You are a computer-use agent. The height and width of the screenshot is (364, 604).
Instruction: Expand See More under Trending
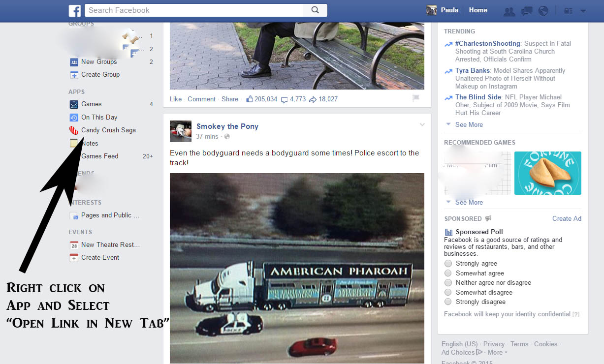pyautogui.click(x=469, y=125)
